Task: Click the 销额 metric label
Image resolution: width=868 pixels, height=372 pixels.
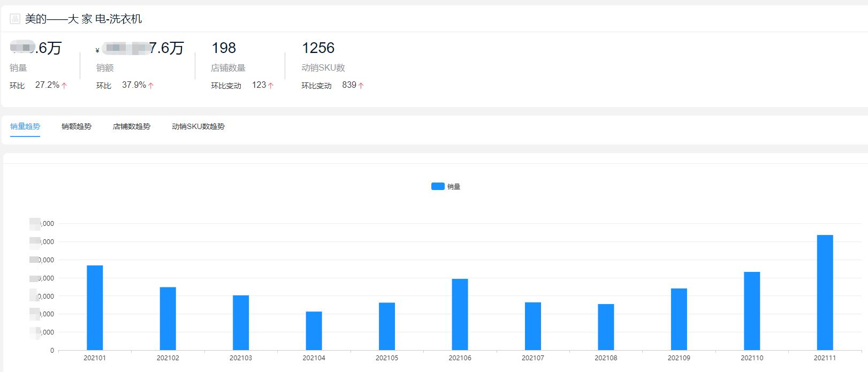Action: point(105,68)
